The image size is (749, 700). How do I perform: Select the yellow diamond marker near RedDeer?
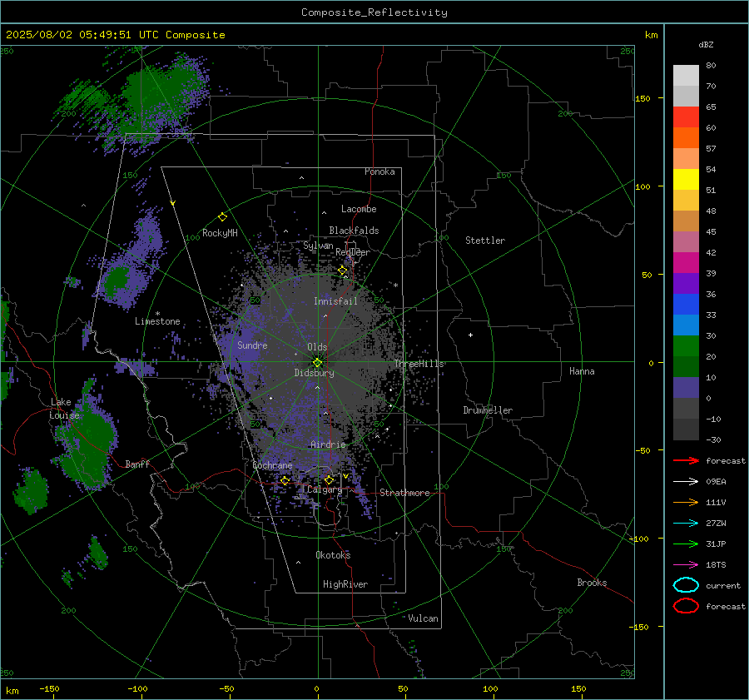[x=343, y=271]
